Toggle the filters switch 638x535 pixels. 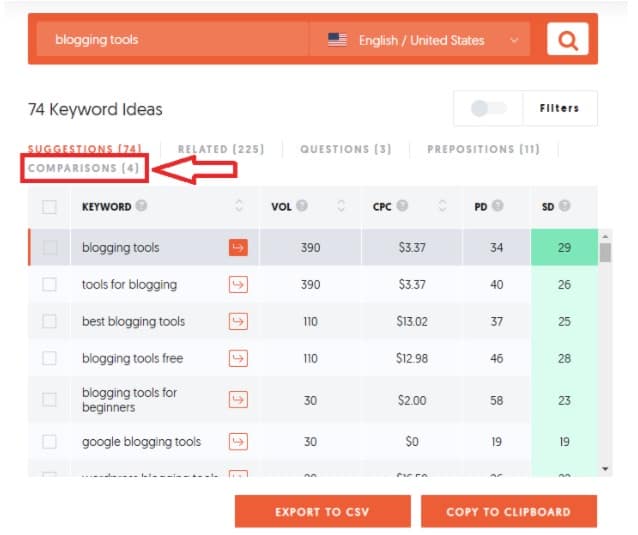(488, 108)
